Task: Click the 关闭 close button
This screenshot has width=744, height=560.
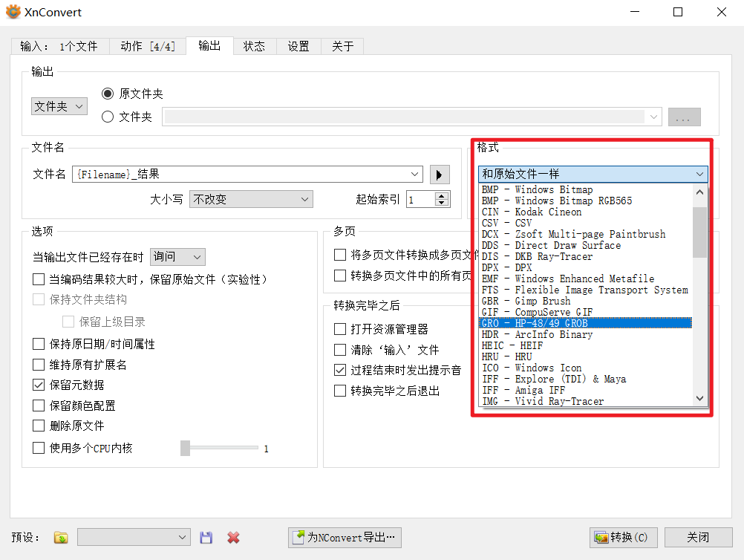Action: (698, 537)
